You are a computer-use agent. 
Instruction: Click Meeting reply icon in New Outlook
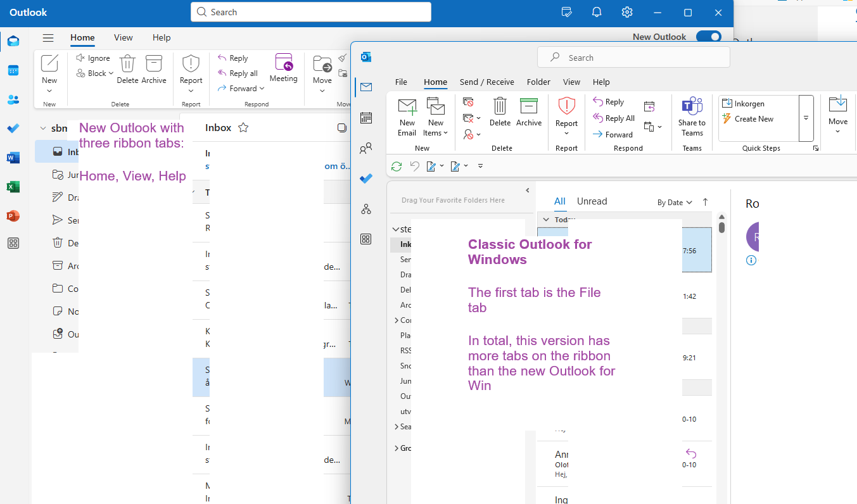pos(284,62)
